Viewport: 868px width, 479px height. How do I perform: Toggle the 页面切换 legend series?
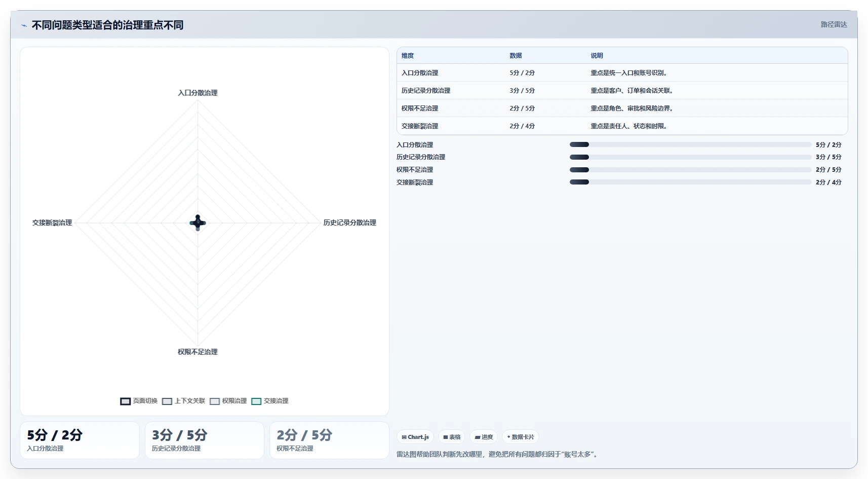click(139, 401)
